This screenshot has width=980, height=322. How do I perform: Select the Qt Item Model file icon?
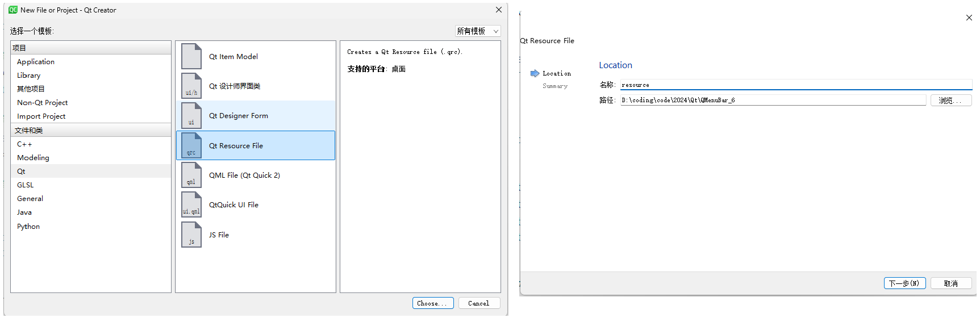tap(191, 56)
